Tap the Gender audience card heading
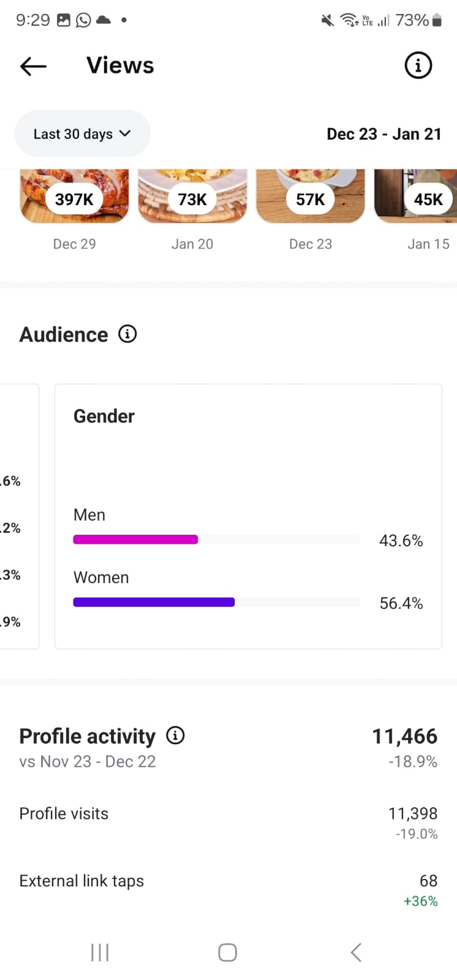 (104, 417)
